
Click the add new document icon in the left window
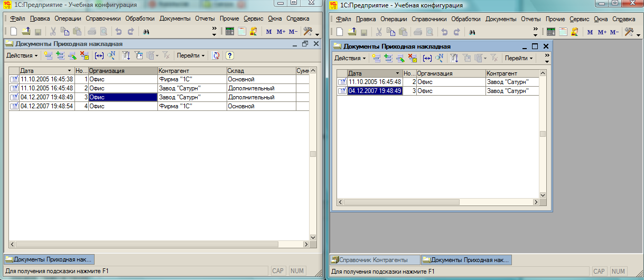[x=49, y=55]
